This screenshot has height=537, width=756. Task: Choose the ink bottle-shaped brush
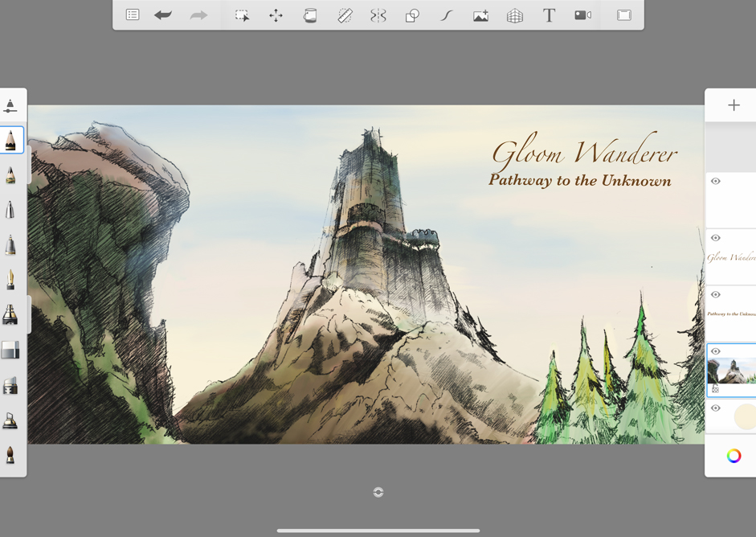pos(10,420)
